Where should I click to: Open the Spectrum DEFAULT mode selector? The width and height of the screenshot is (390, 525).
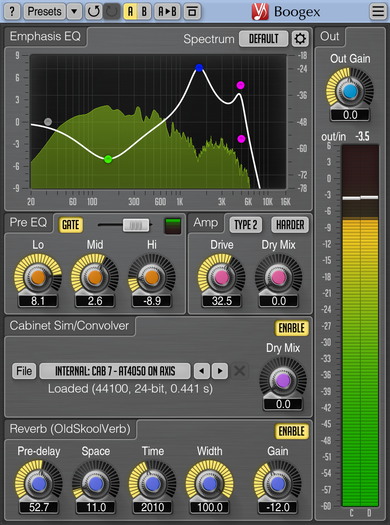[263, 39]
